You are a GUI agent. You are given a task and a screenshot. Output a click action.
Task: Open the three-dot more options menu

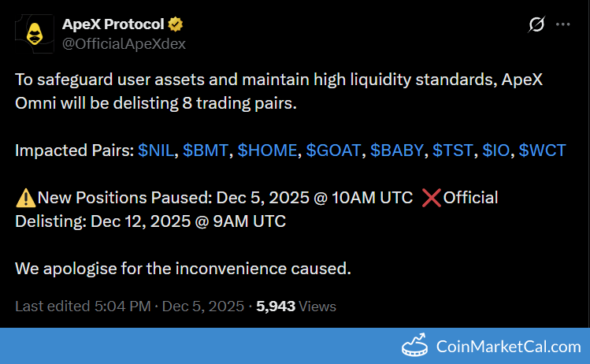tap(563, 24)
